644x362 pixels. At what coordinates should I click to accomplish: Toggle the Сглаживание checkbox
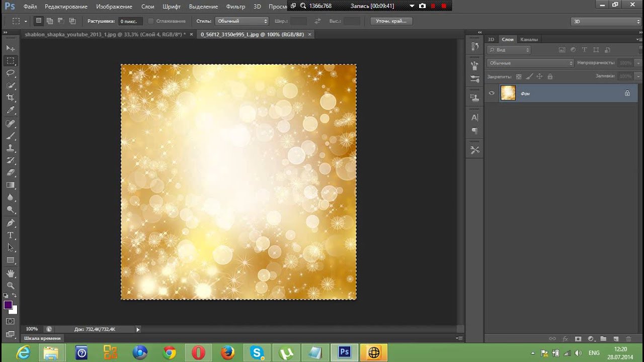point(150,21)
